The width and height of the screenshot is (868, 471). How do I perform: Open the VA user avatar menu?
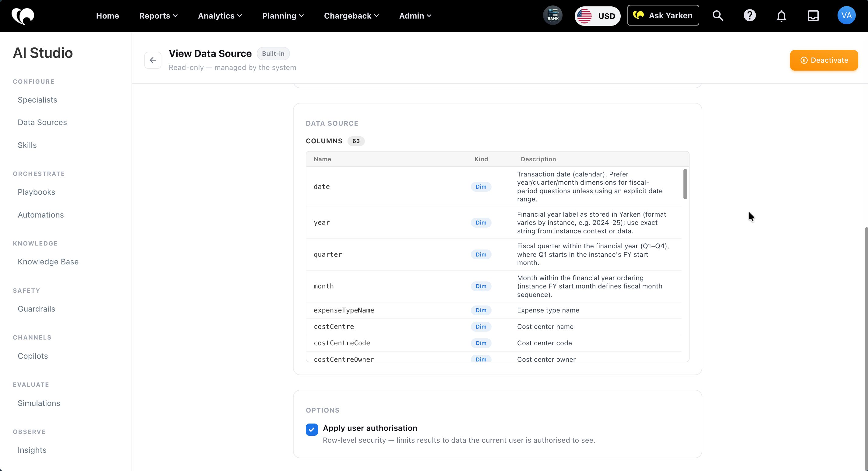(846, 16)
